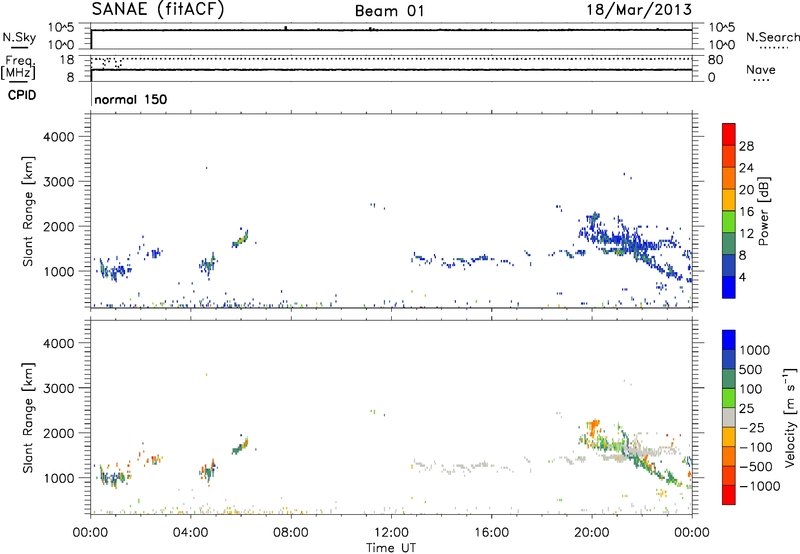The width and height of the screenshot is (800, 554).
Task: Click the 16 label on the power colorbar
Action: tap(746, 212)
